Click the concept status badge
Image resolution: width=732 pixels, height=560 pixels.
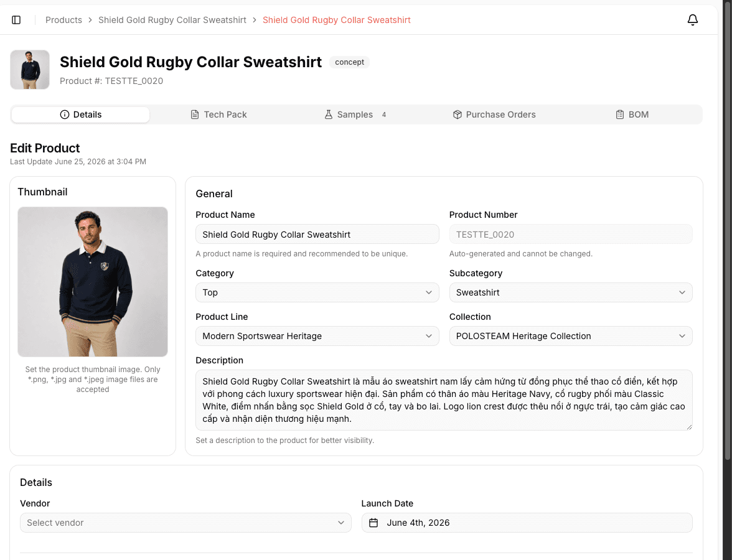350,62
